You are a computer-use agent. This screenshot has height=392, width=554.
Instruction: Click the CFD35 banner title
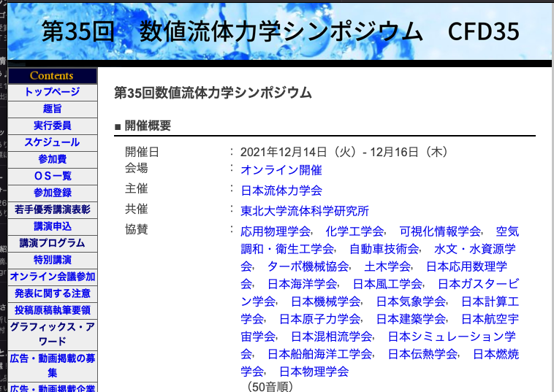(x=483, y=31)
